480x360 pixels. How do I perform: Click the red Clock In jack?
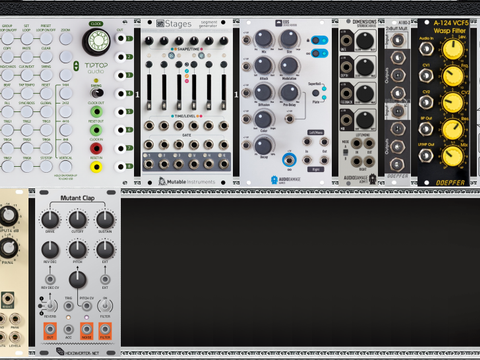coord(96,148)
